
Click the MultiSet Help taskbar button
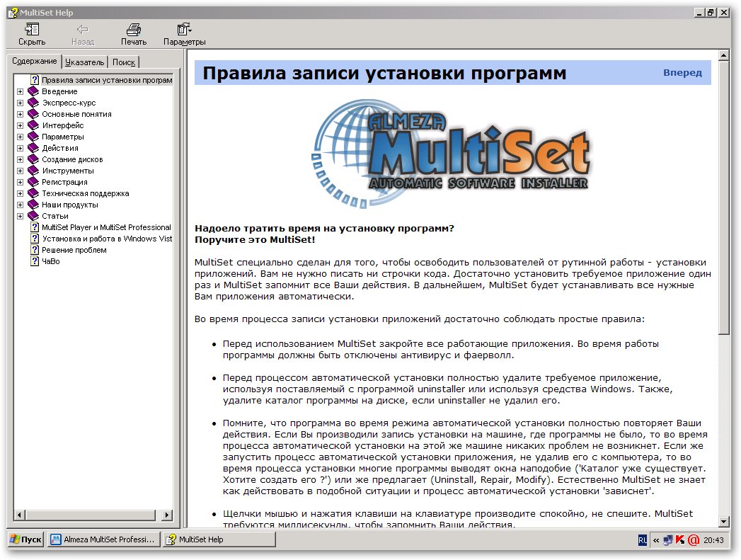(x=219, y=539)
